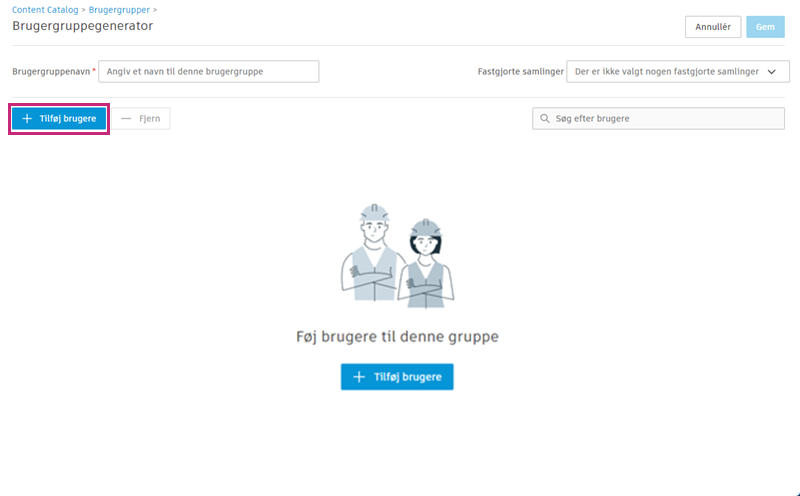
Task: Click the Fjern button
Action: click(x=141, y=118)
